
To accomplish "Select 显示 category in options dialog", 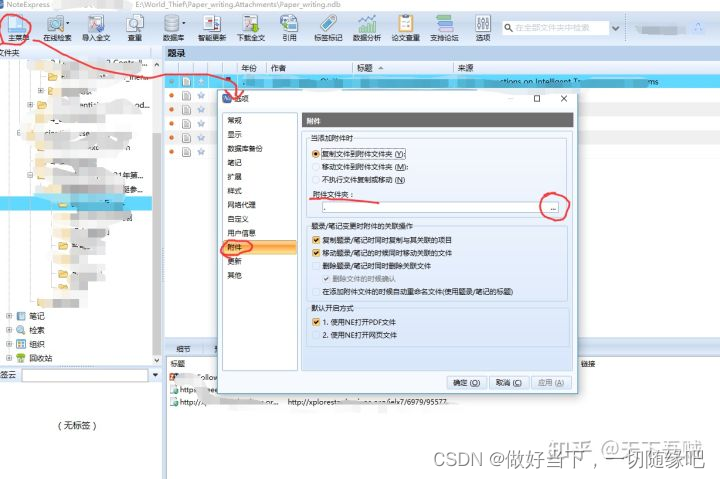I will click(259, 135).
